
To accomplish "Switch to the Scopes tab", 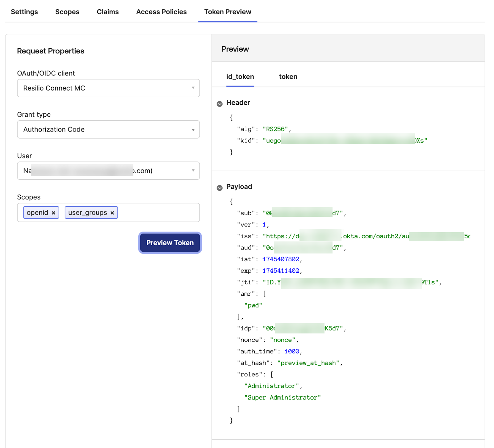I will (67, 12).
